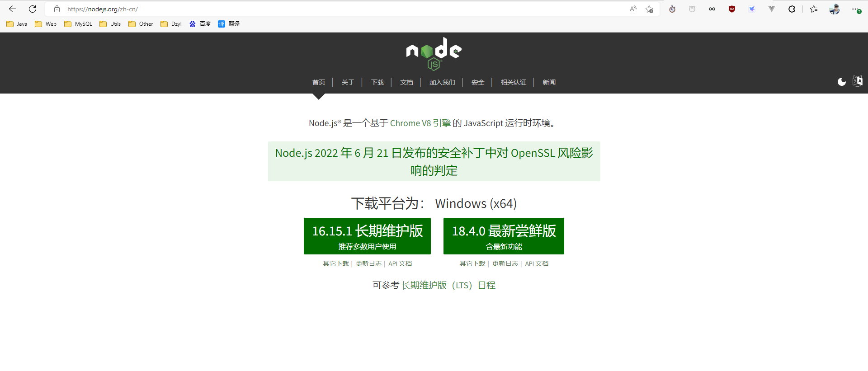The width and height of the screenshot is (868, 371).
Task: Open API 文档 under the 16.15.1 button
Action: [x=400, y=263]
